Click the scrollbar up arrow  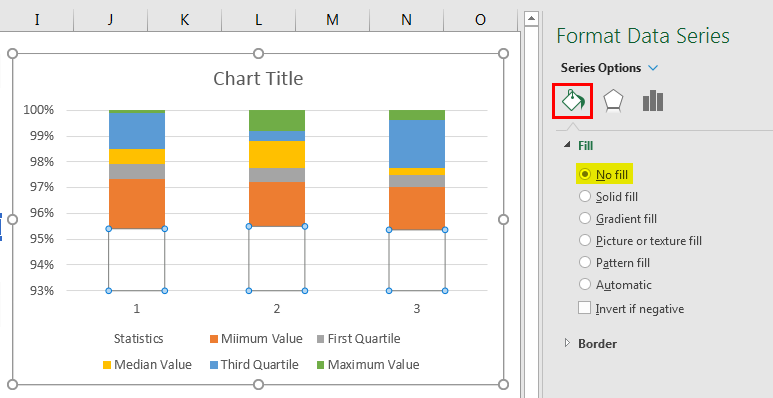tap(530, 19)
